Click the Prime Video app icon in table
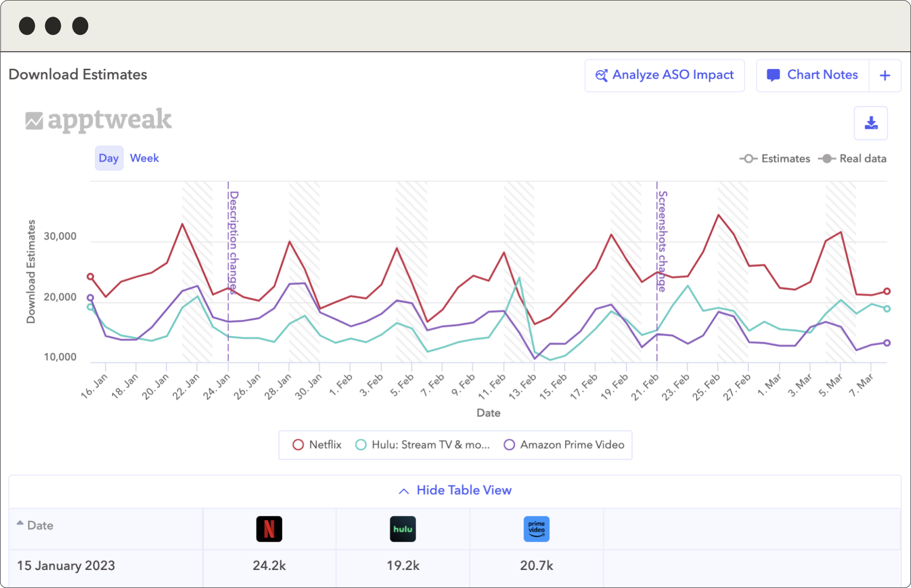The width and height of the screenshot is (911, 588). click(536, 529)
